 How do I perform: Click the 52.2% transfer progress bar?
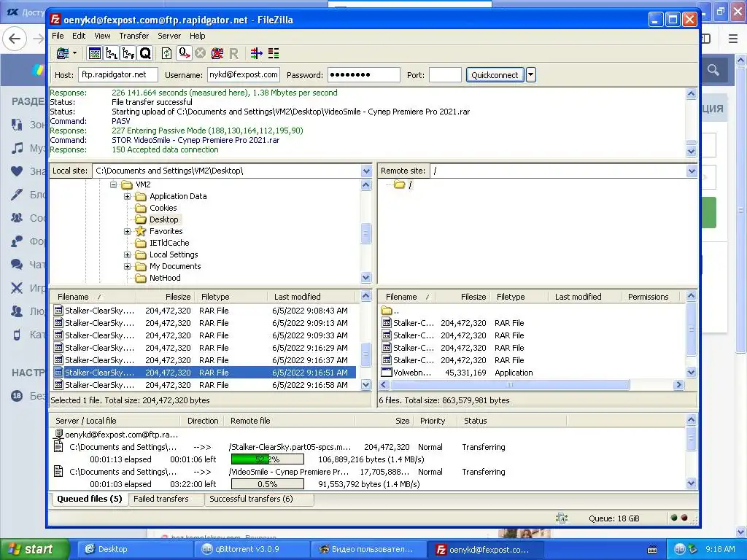click(267, 459)
